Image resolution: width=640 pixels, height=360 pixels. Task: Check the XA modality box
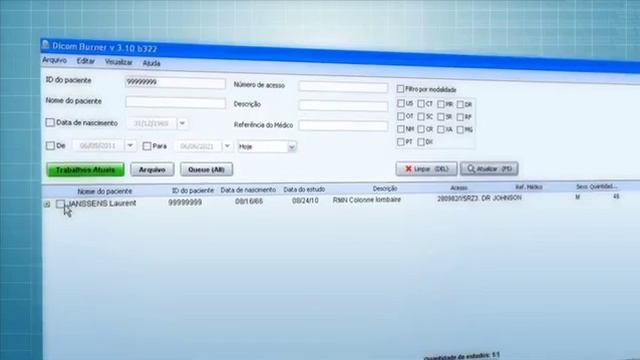pyautogui.click(x=441, y=129)
